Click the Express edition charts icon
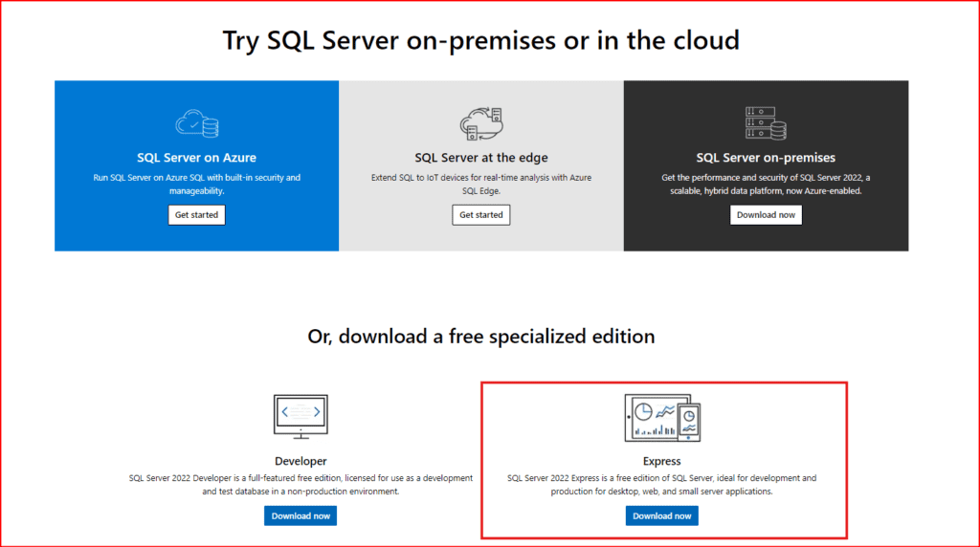Screen dimensions: 980x547 (662, 417)
